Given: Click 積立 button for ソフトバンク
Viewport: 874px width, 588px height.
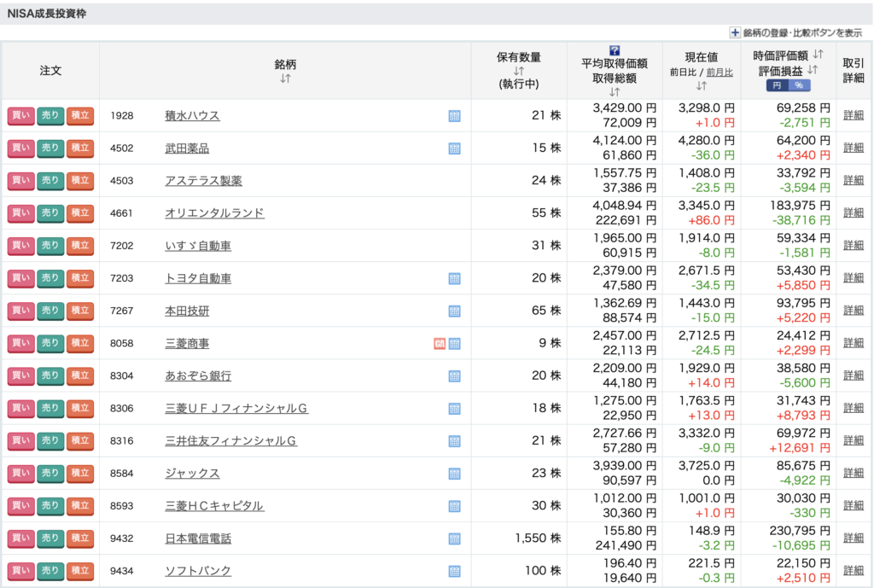Looking at the screenshot, I should [79, 571].
